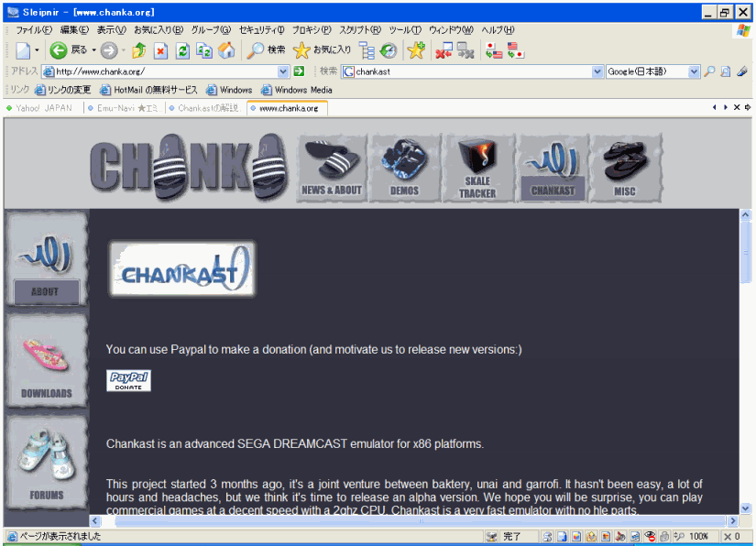Open the ファイル(F) menu
Image resolution: width=756 pixels, height=546 pixels.
33,30
